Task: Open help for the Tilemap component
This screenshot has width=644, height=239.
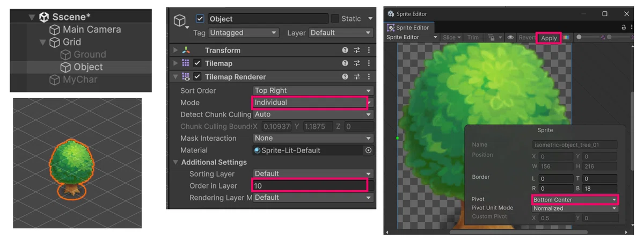Action: (345, 63)
